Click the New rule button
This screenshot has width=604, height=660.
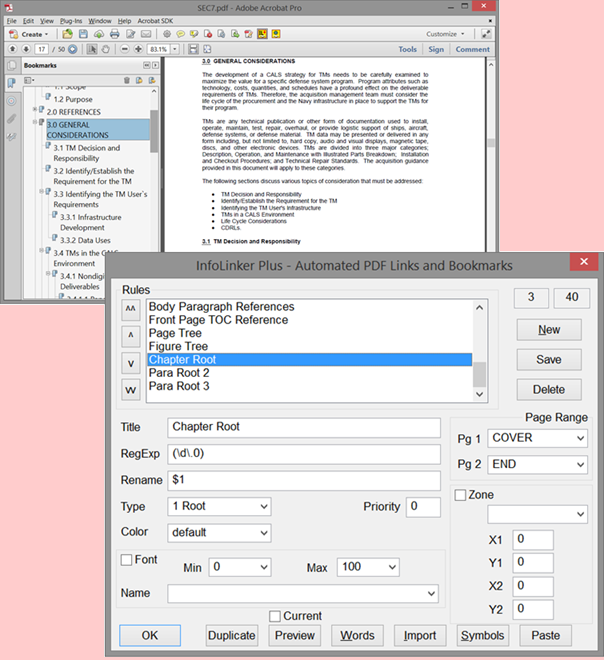point(549,330)
